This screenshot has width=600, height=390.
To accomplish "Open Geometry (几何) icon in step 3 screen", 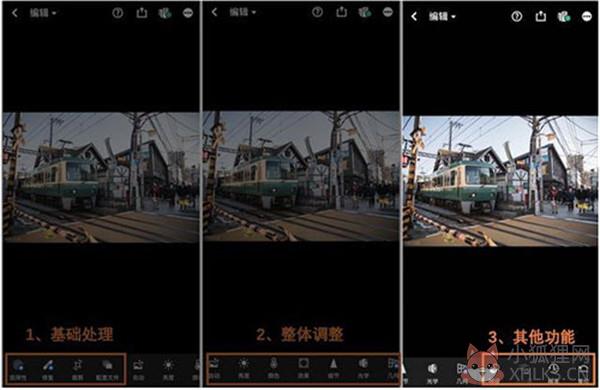I will click(x=462, y=372).
